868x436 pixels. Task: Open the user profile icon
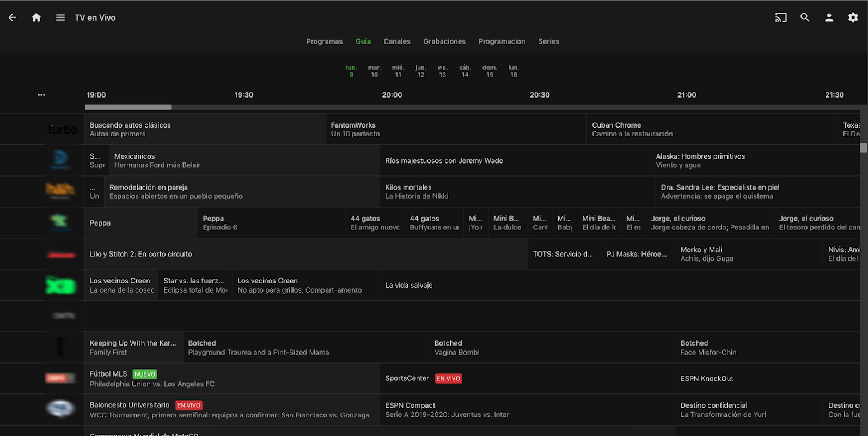(x=829, y=17)
